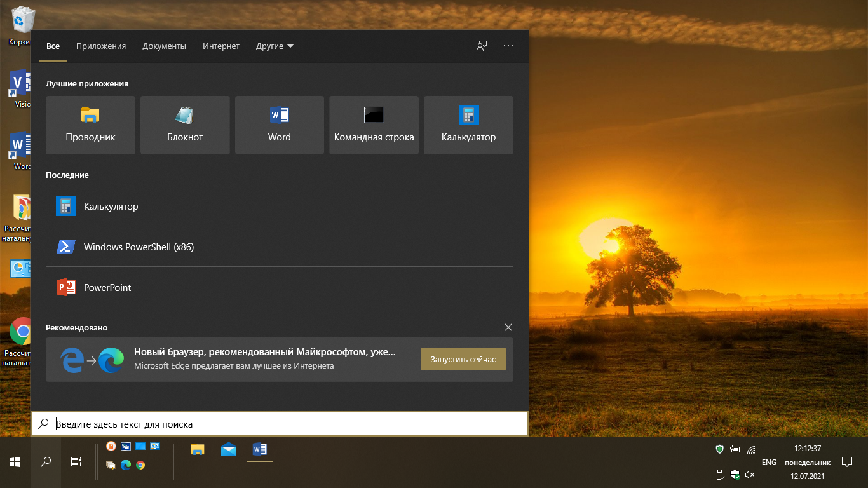
Task: Open the Mail app on the taskbar
Action: 229,450
